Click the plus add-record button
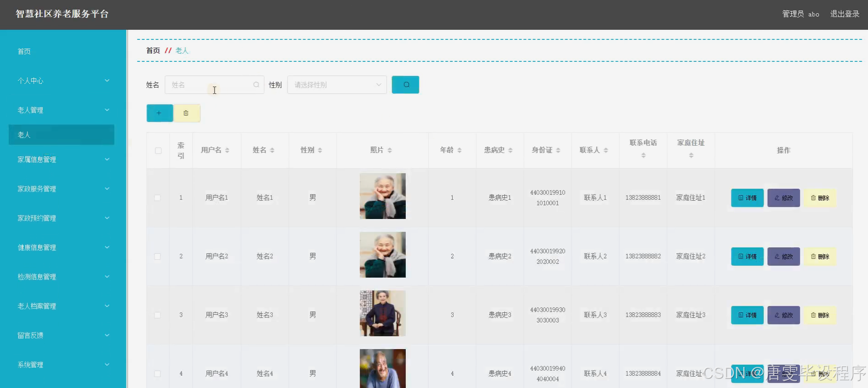The width and height of the screenshot is (868, 388). (x=160, y=113)
